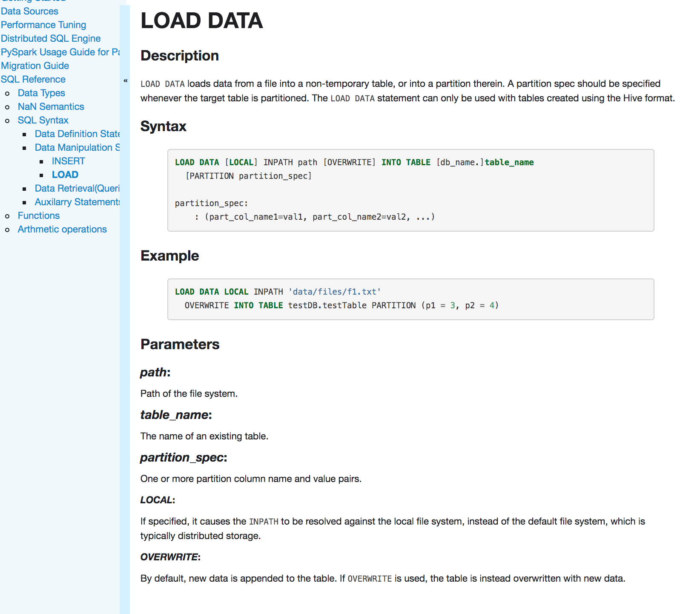700x614 pixels.
Task: Open the PySpark Usage Guide link
Action: coord(60,52)
